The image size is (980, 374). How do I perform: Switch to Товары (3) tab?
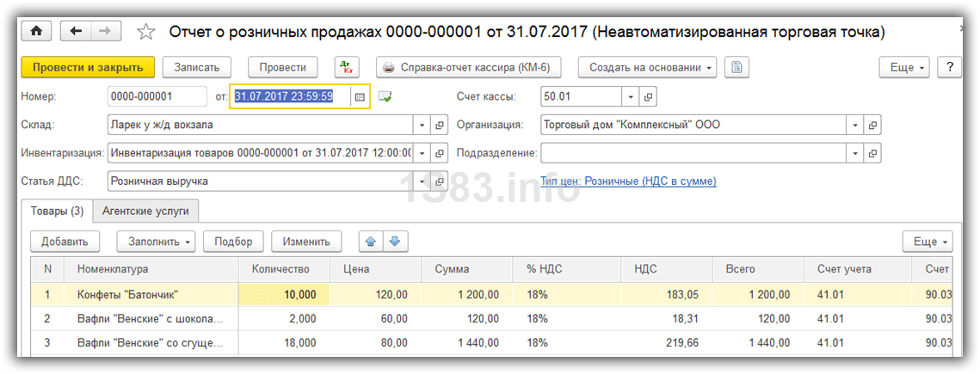click(x=58, y=211)
